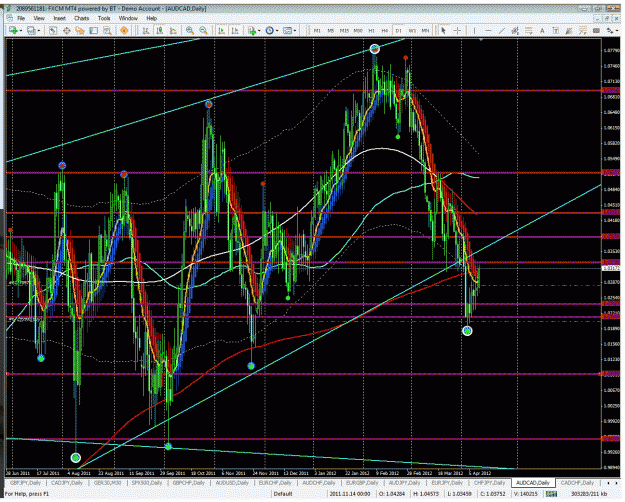Select the Cursor arrow tool

click(443, 31)
